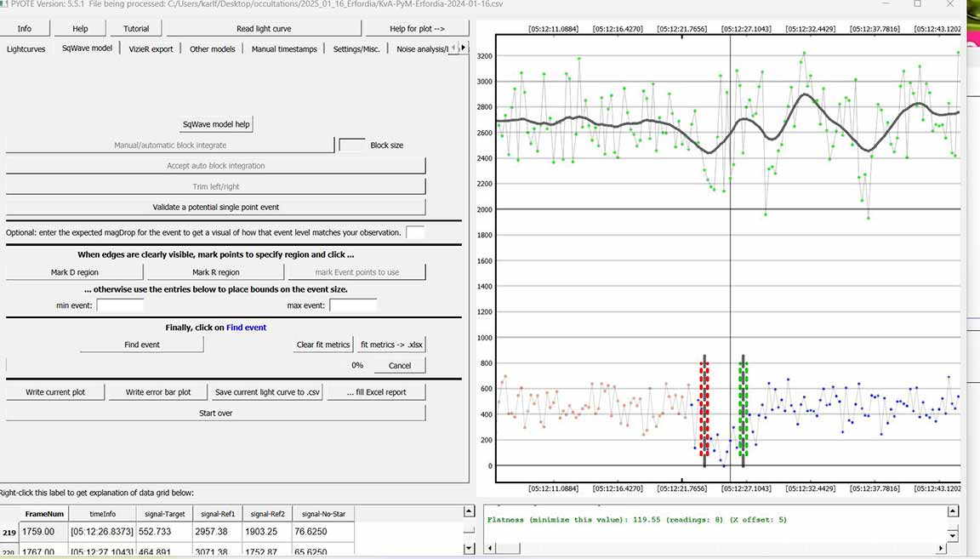The image size is (980, 559).
Task: Click the Help button
Action: coord(80,29)
